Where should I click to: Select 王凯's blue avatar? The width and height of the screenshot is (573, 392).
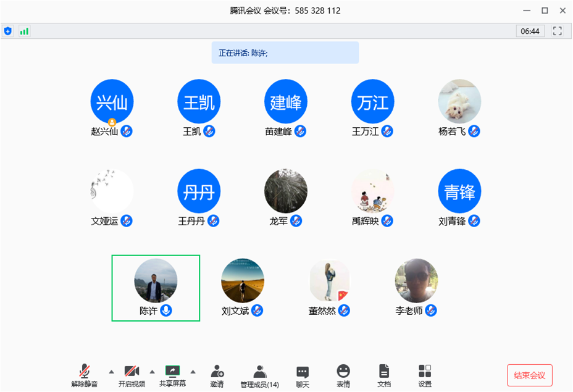tap(199, 102)
